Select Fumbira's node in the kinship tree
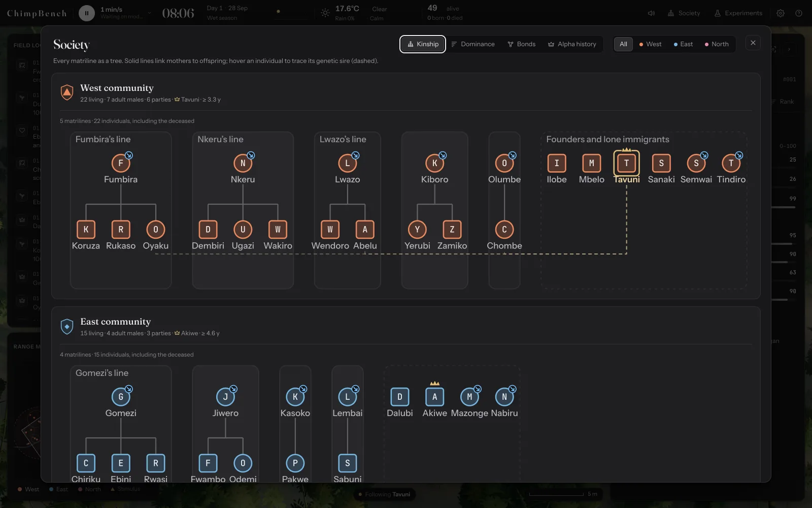The width and height of the screenshot is (812, 508). pyautogui.click(x=121, y=163)
